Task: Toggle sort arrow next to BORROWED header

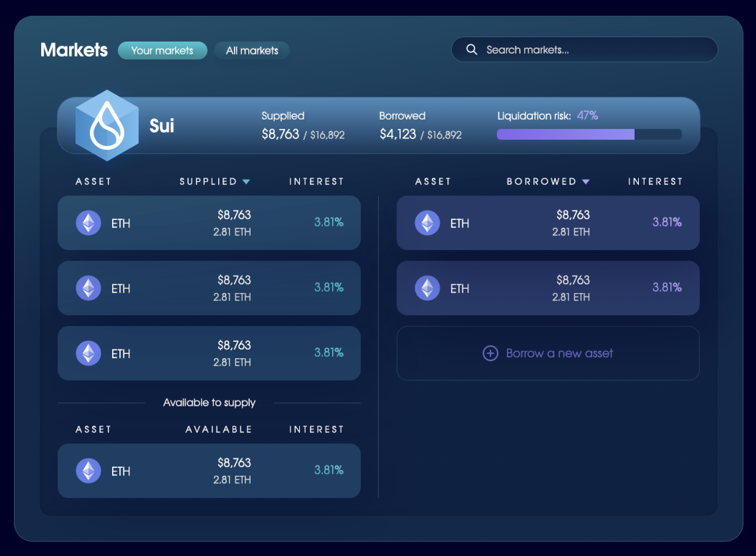Action: click(x=586, y=182)
